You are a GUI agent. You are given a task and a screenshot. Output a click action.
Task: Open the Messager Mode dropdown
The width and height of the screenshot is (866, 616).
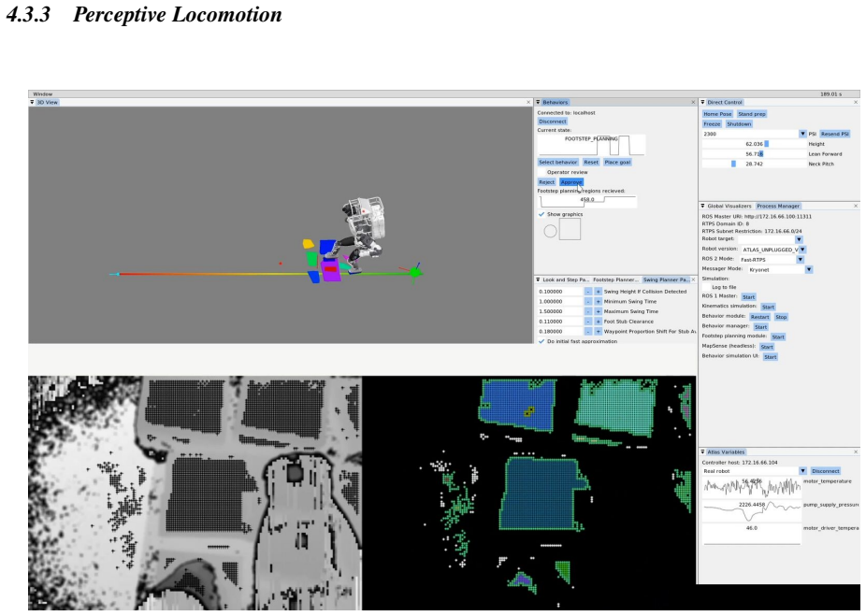(809, 269)
